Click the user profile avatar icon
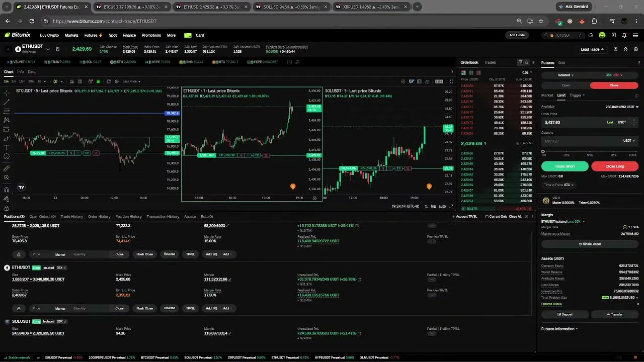The height and width of the screenshot is (362, 644). click(602, 35)
